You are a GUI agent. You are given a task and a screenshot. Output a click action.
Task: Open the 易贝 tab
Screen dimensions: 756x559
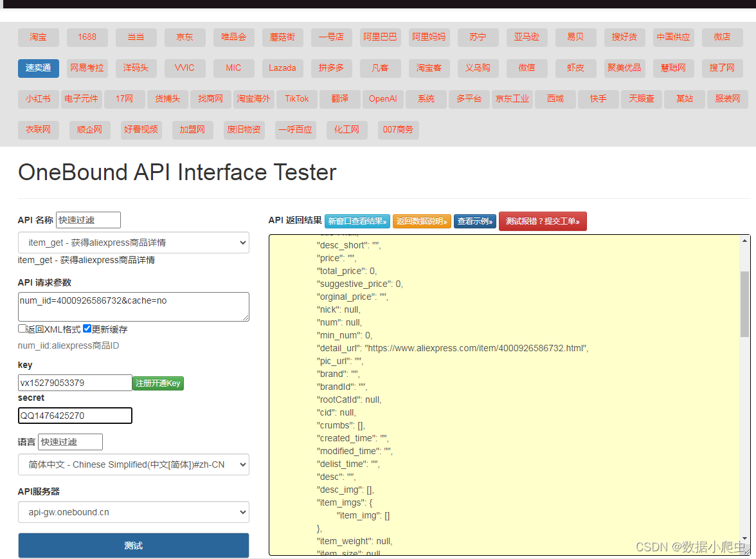point(576,37)
